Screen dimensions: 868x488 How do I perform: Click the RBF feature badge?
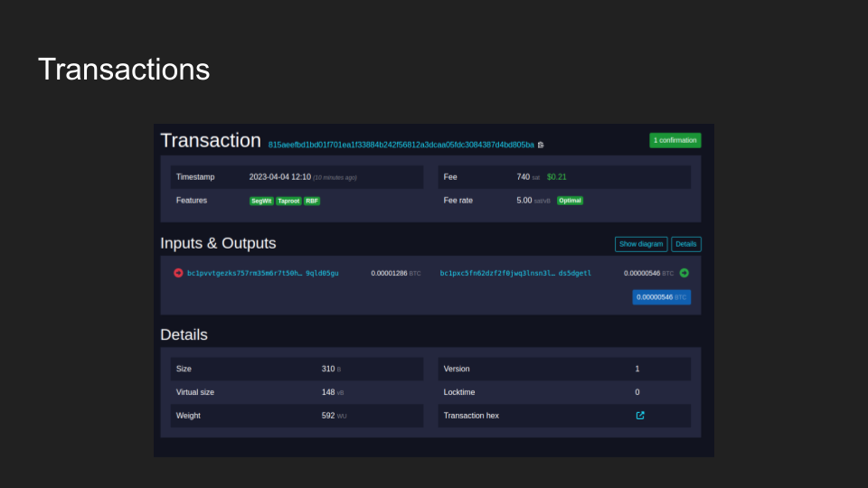312,201
